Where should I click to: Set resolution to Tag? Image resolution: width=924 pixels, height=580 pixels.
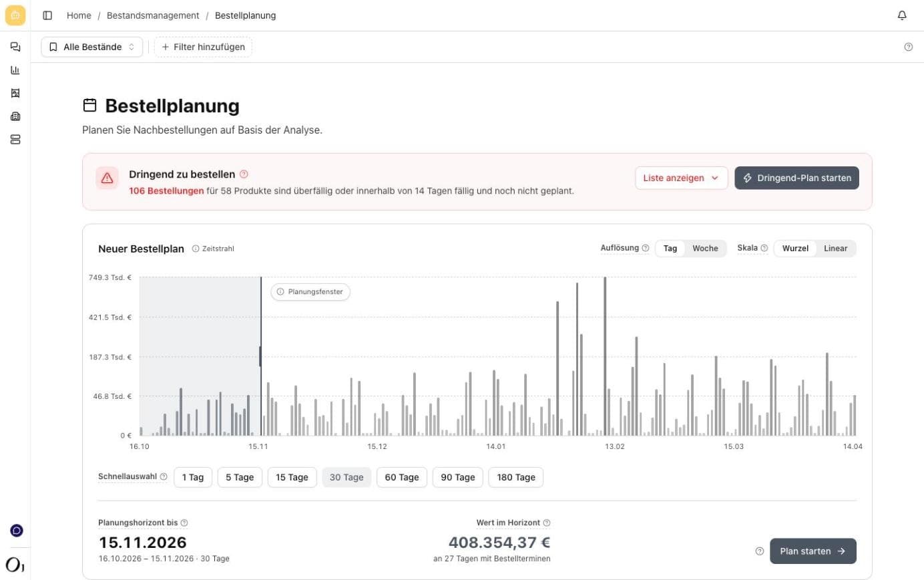pos(670,249)
